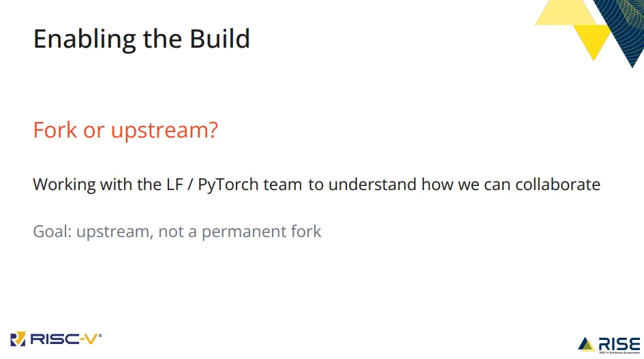Click the RISC-V logo emblem icon
Viewport: 644px width, 359px height.
point(18,339)
